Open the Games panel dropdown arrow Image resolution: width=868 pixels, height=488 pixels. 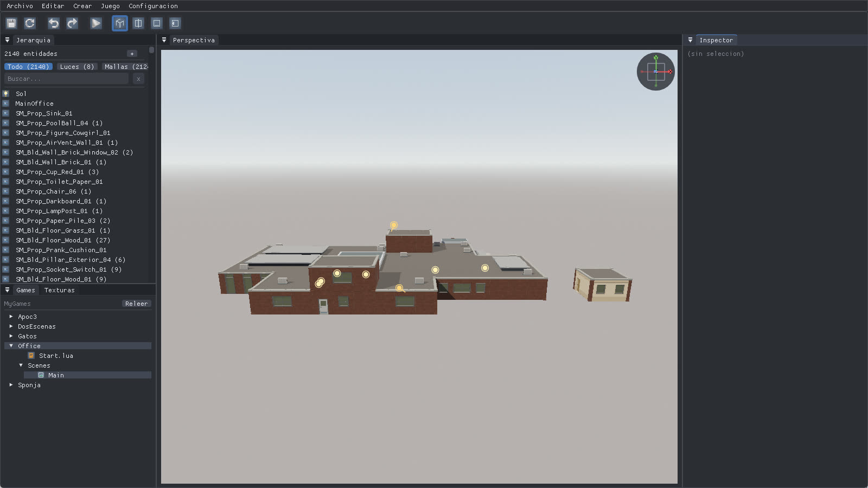[7, 290]
